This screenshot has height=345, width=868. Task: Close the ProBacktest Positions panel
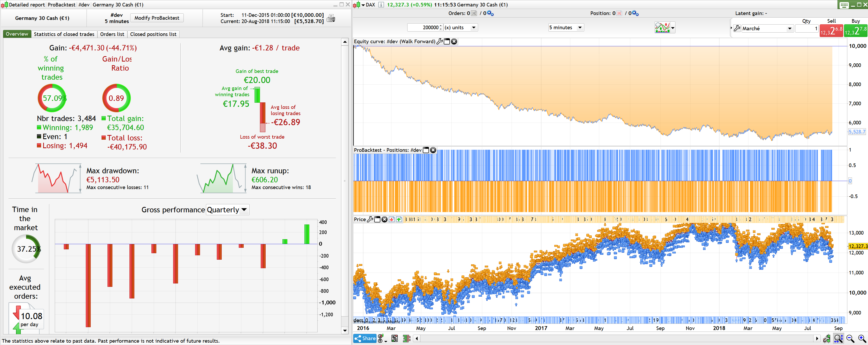(433, 150)
